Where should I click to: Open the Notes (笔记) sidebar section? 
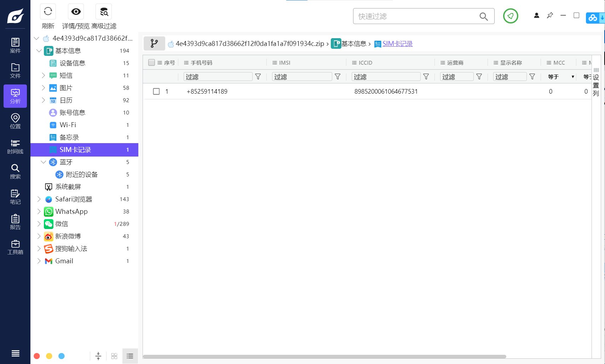point(15,197)
